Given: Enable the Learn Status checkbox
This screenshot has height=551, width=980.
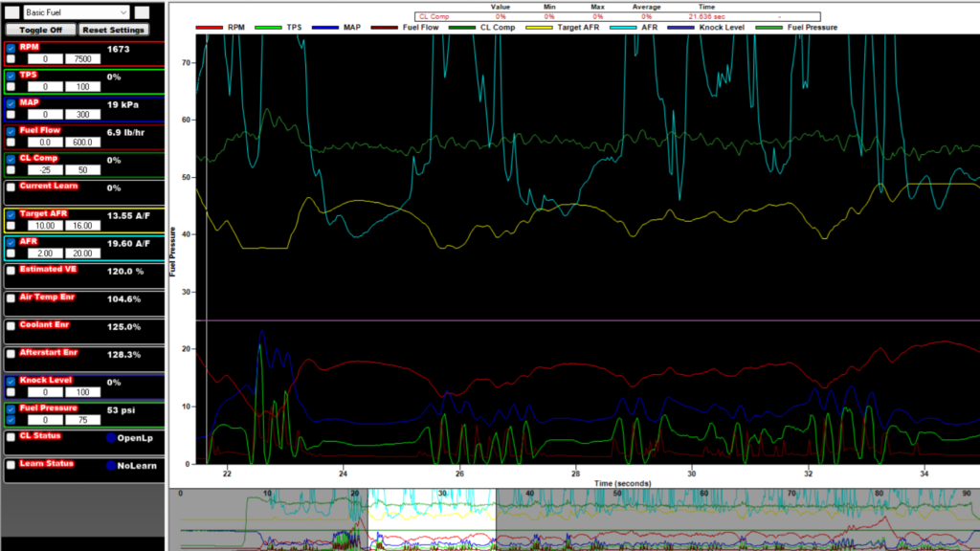Looking at the screenshot, I should coord(11,465).
